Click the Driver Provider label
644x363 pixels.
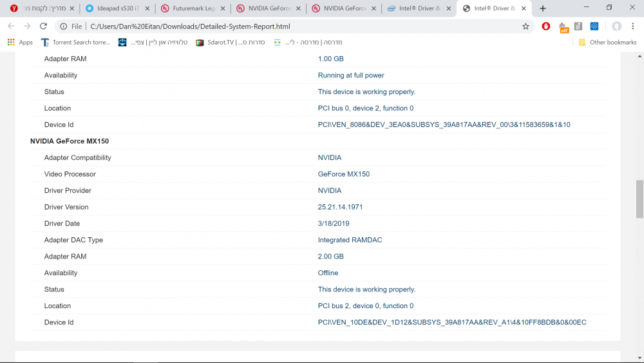coord(68,190)
